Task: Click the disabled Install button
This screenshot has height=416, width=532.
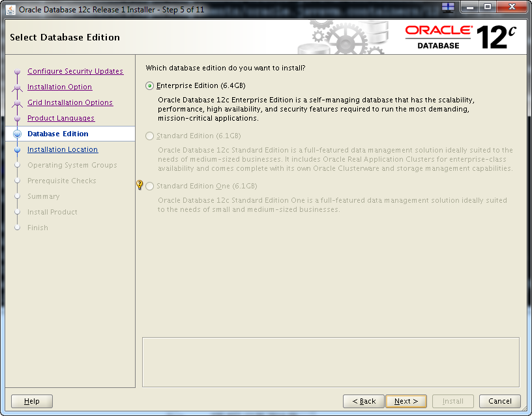Action: click(x=453, y=402)
